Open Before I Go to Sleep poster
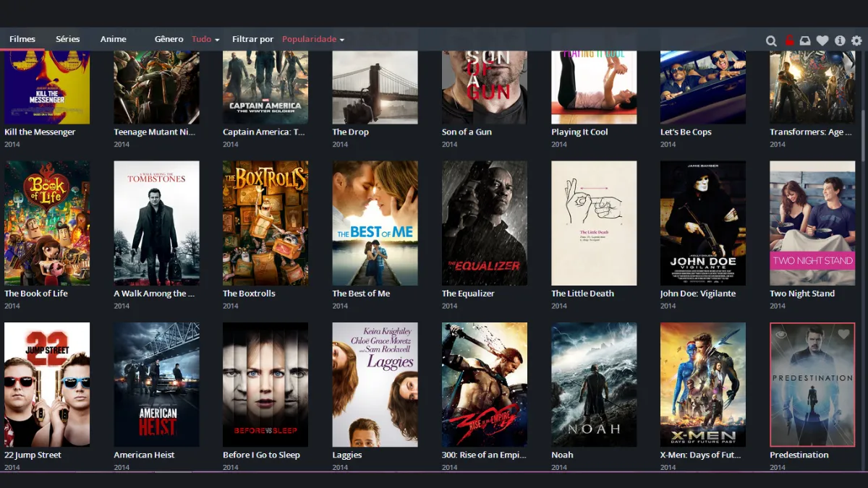 coord(265,385)
